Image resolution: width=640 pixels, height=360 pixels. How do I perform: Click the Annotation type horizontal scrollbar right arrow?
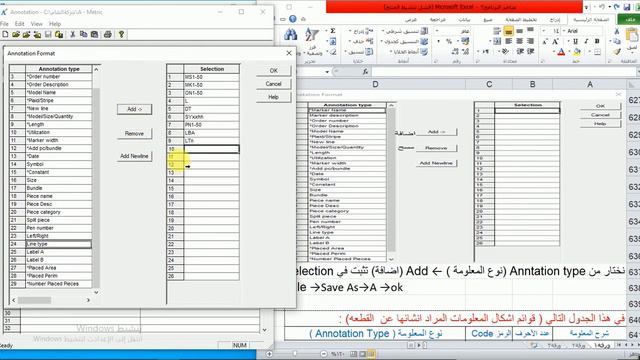point(88,300)
